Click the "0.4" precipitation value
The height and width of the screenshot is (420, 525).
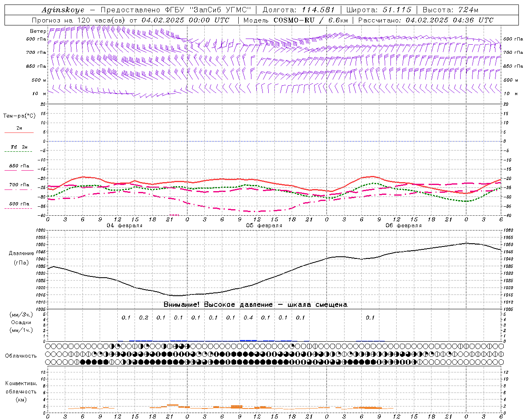pos(248,317)
